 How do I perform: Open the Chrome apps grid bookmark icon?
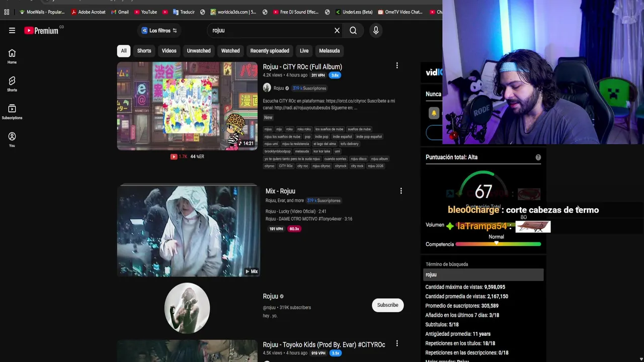[x=7, y=12]
